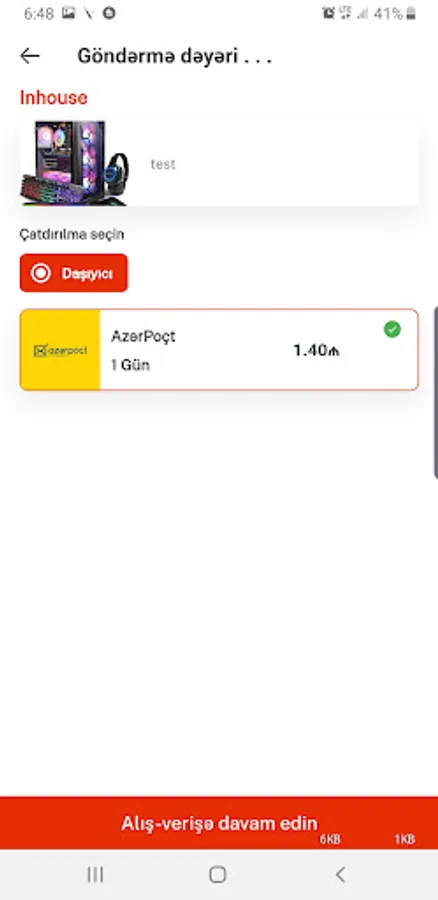The height and width of the screenshot is (900, 438).
Task: Tap the 1 Gün delivery time label
Action: tap(130, 365)
